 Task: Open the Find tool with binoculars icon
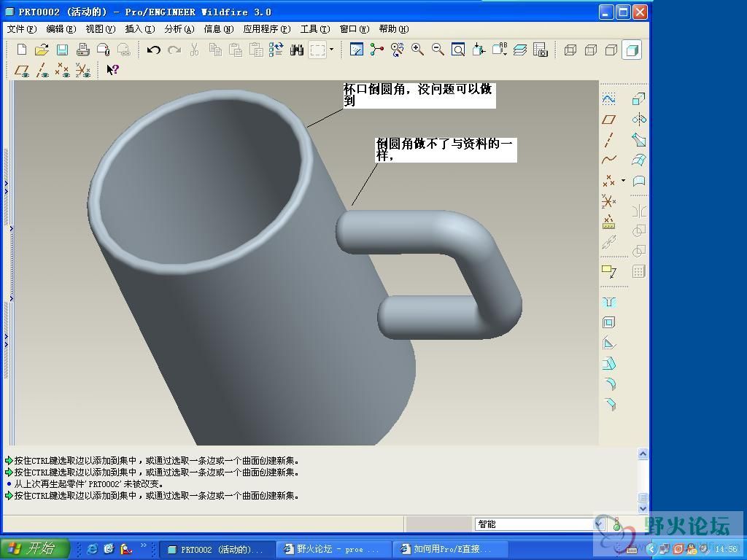tap(297, 50)
